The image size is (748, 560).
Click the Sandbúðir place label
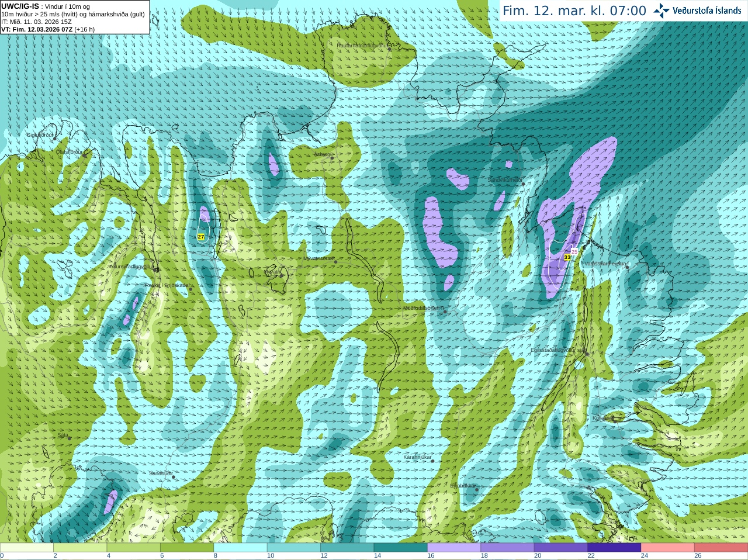161,473
